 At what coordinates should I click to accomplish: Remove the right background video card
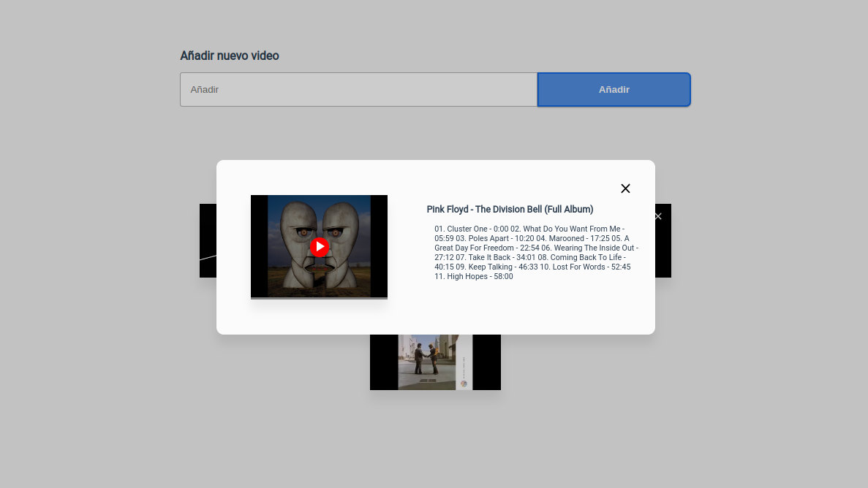pyautogui.click(x=658, y=216)
